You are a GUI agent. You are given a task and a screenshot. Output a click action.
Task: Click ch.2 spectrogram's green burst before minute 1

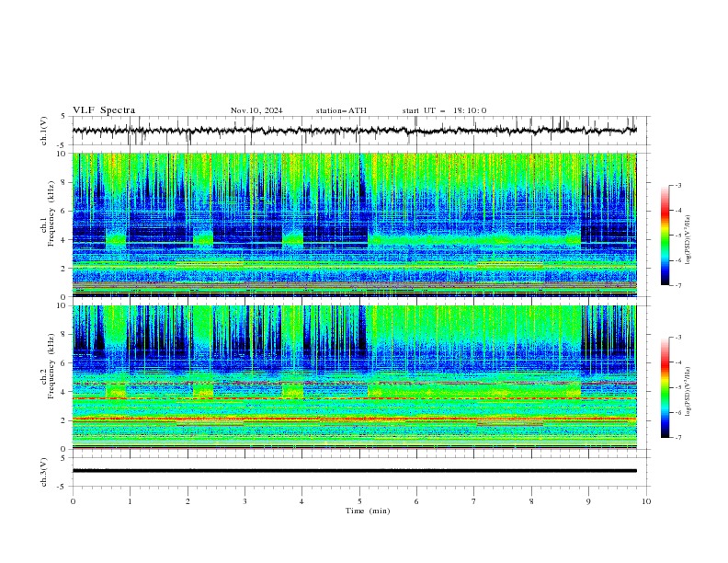[x=116, y=391]
